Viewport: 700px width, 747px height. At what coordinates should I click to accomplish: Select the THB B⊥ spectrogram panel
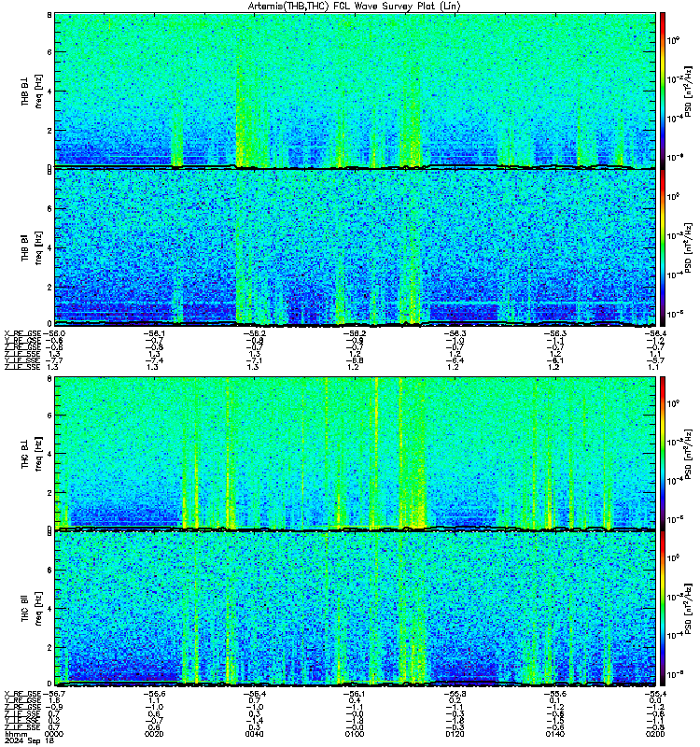(x=355, y=91)
